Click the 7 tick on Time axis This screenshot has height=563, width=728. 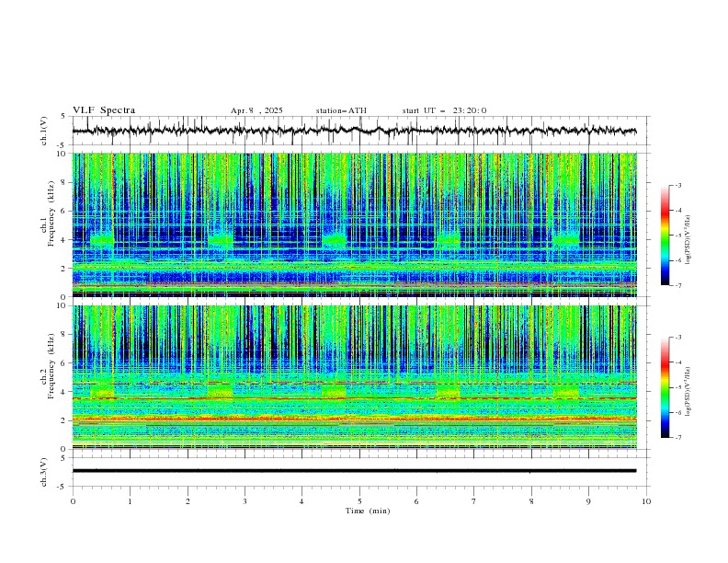(474, 501)
